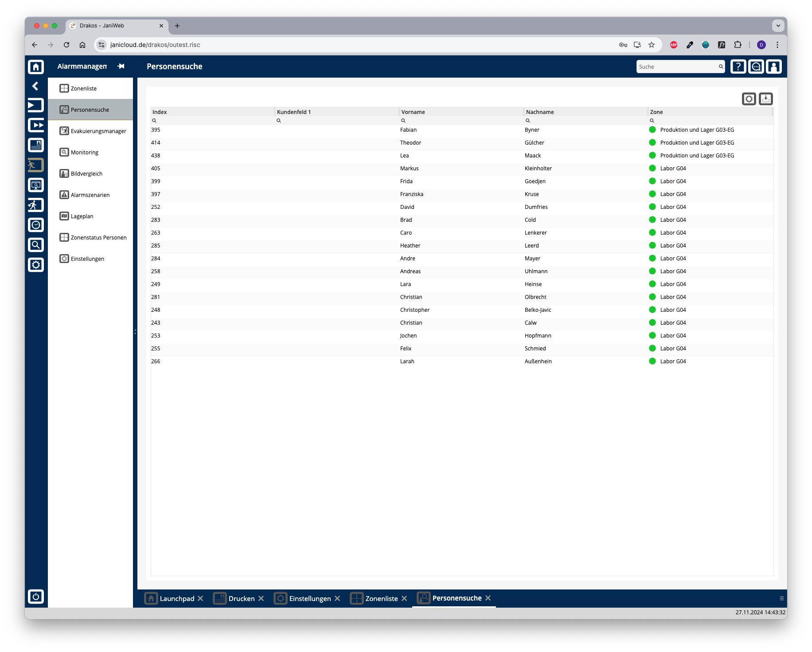Open the bottom tab bar menu handle

782,598
